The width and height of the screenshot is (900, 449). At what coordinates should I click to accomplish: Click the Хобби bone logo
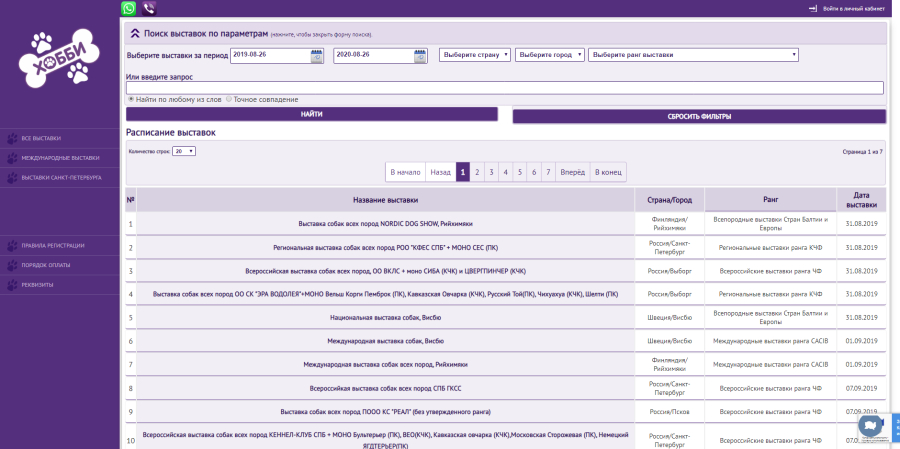60,59
